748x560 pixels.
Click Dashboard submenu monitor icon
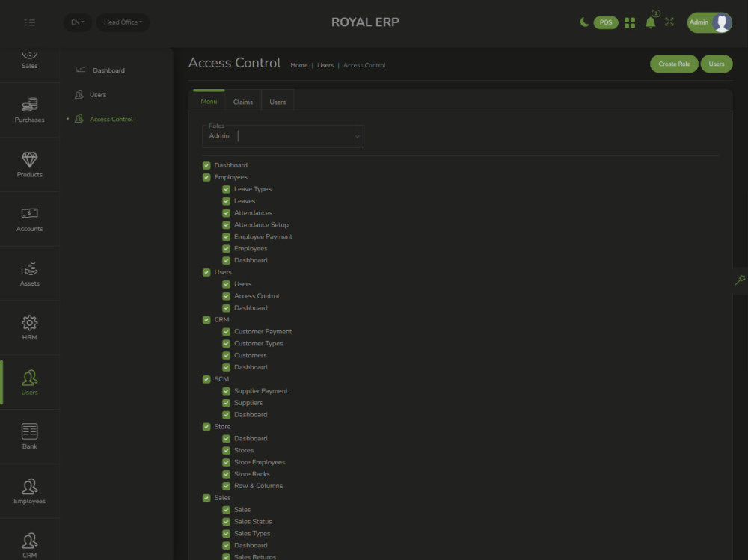pyautogui.click(x=81, y=70)
